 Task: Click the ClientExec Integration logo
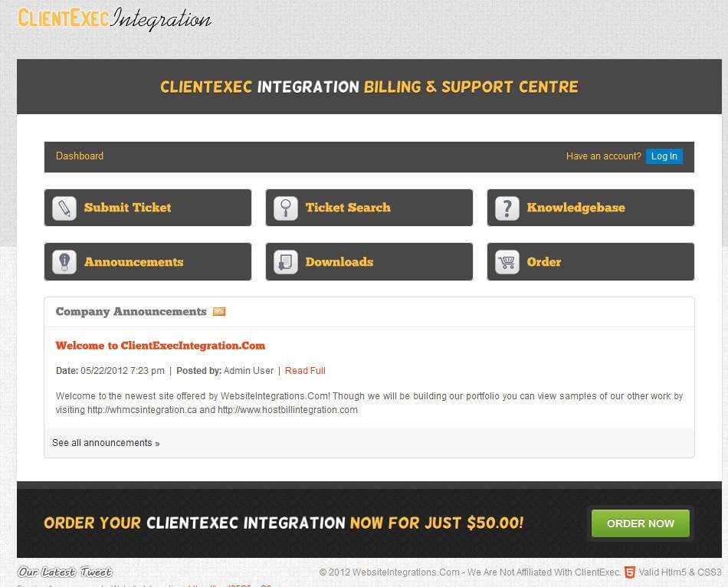(x=115, y=19)
